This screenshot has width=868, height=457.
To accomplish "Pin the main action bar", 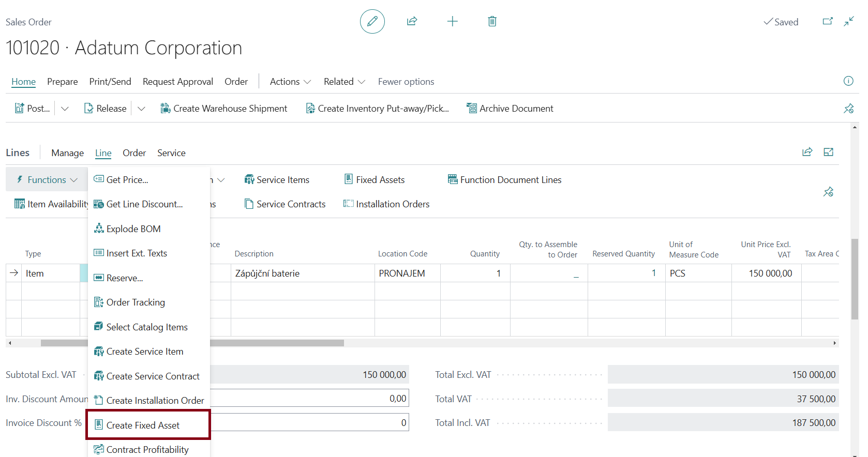I will 848,109.
